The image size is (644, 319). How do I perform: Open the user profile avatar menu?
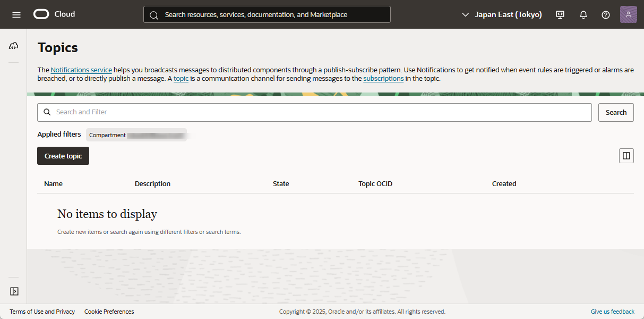click(628, 14)
